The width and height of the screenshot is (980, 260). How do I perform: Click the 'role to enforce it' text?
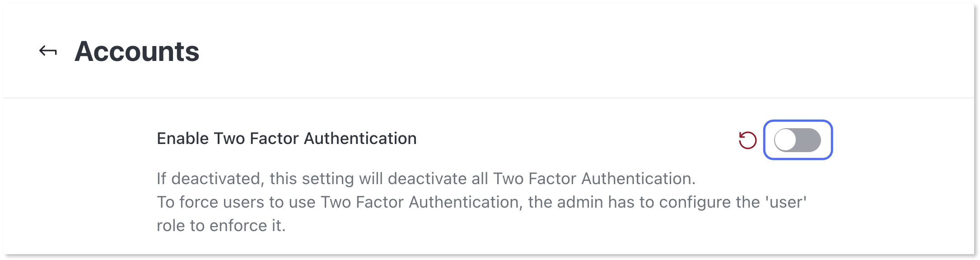tap(221, 226)
